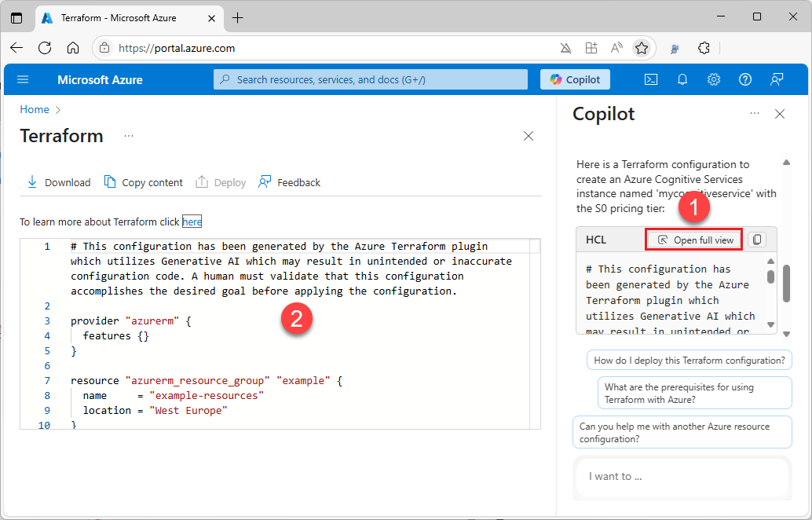Open the Terraform title ellipsis menu
This screenshot has height=520, width=812.
[x=129, y=136]
